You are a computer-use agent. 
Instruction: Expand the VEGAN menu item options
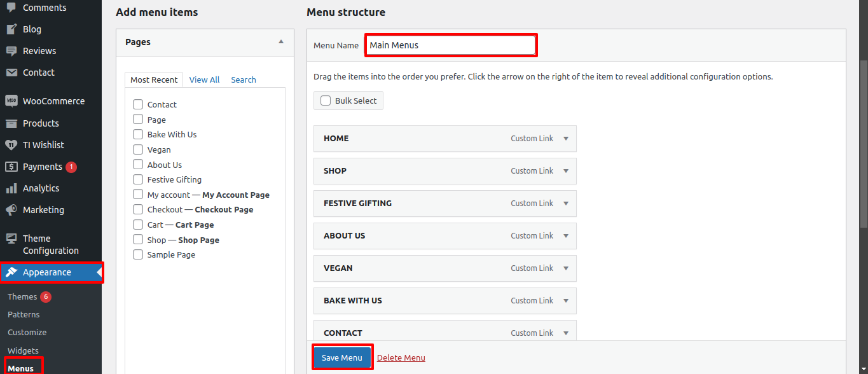(566, 268)
